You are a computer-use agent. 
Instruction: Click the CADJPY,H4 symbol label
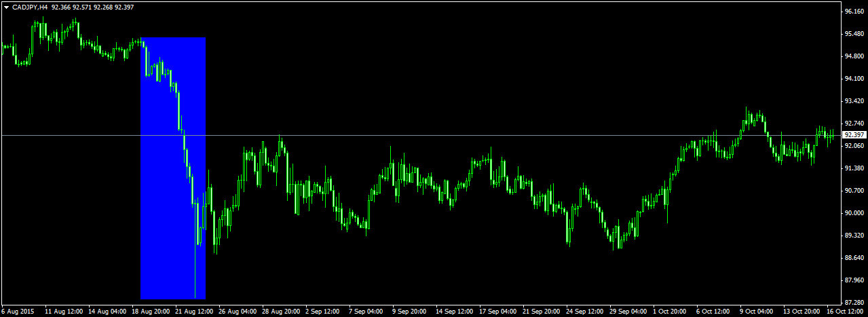30,7
